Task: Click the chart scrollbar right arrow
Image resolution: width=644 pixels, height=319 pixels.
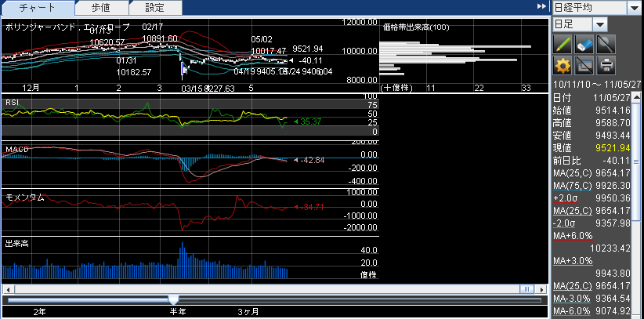Action: point(542,289)
